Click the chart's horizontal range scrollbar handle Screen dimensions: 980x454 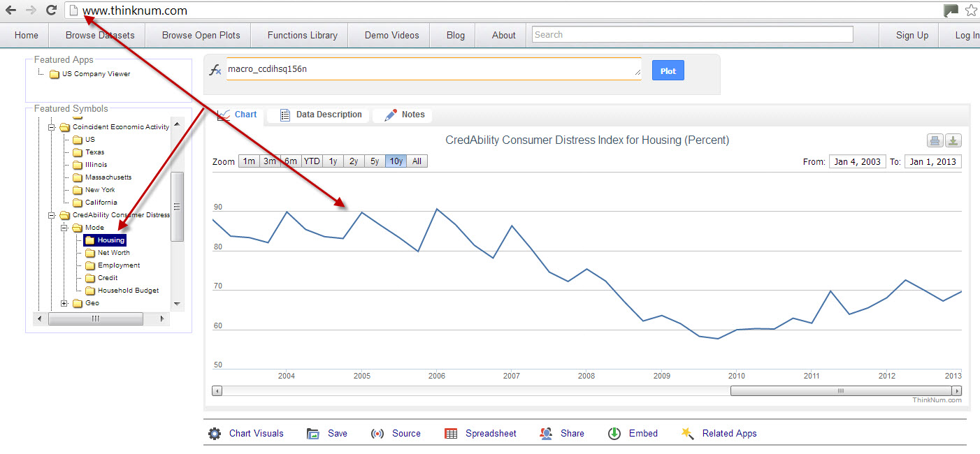(x=841, y=391)
